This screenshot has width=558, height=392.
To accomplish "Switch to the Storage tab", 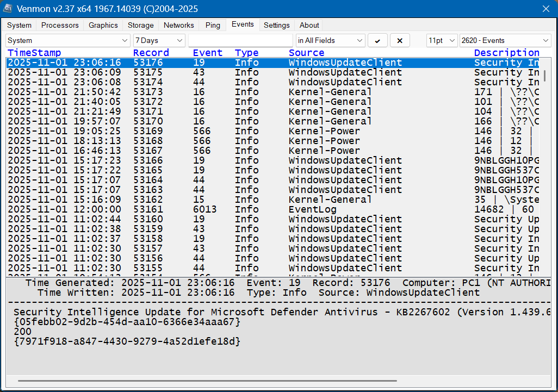I will click(140, 25).
